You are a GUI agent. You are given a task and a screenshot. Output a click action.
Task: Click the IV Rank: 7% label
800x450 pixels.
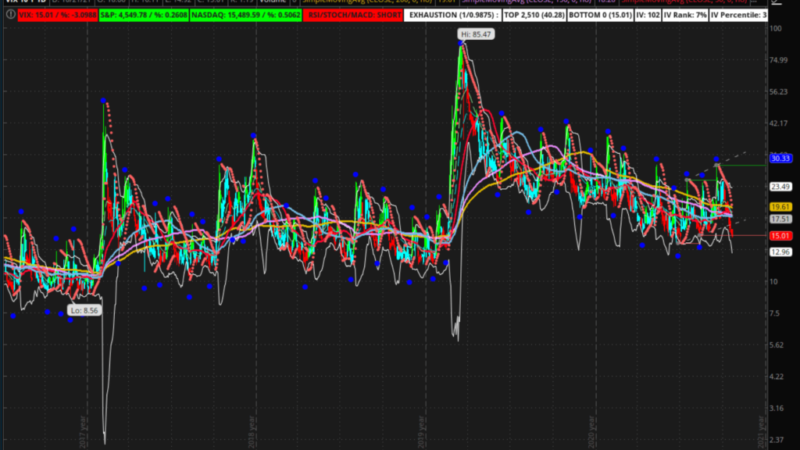(x=685, y=15)
